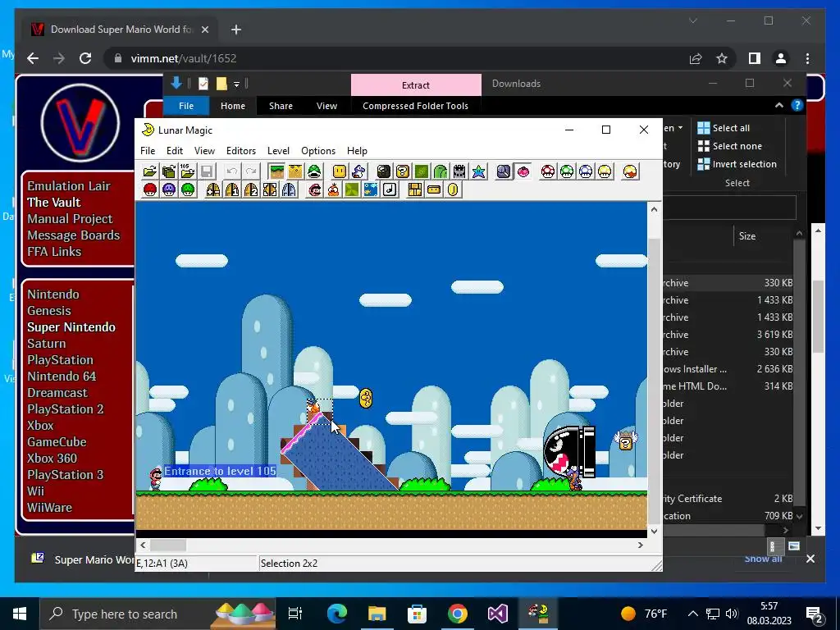Viewport: 840px width, 630px height.
Task: Open the File menu in Lunar Magic
Action: click(148, 151)
